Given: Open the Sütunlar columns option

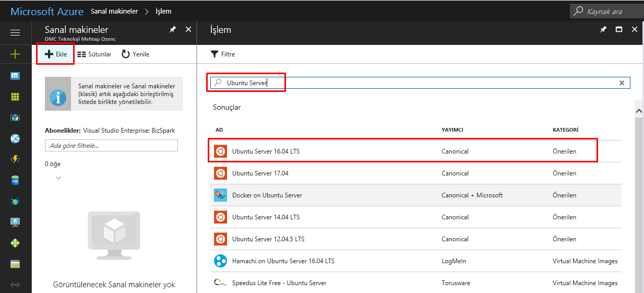Looking at the screenshot, I should pos(94,54).
